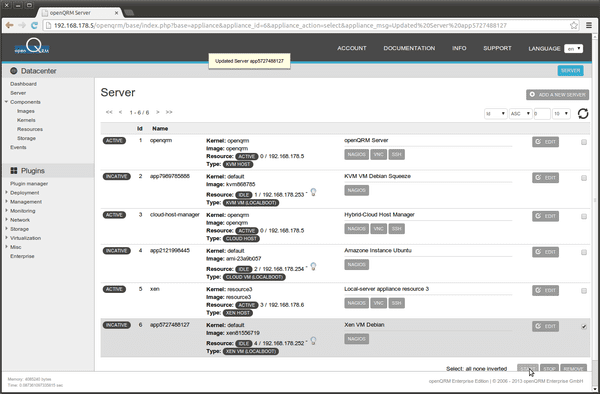Open the rows per page dropdown
This screenshot has width=600, height=394.
tap(561, 114)
